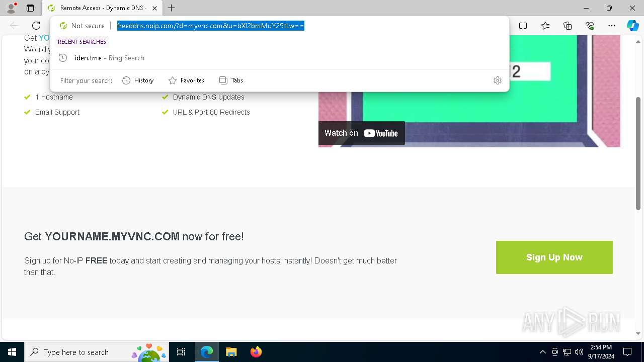Click the 'Get YOURNAME.MYVNC.COM now for free!' heading

pos(134,236)
